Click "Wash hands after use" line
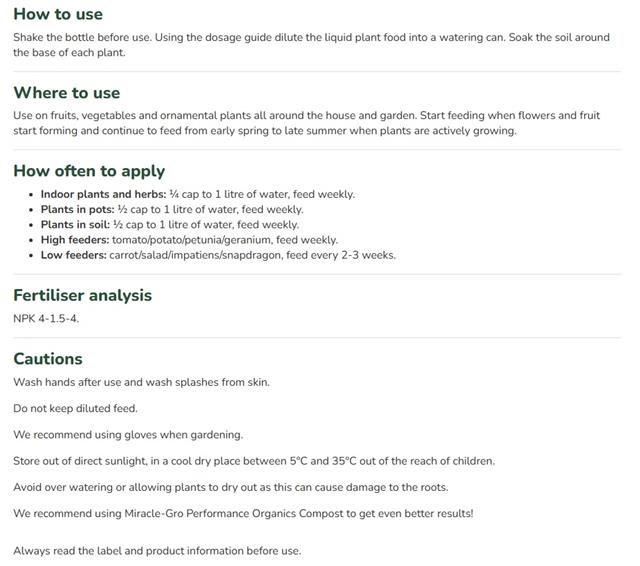The height and width of the screenshot is (566, 640). point(142,382)
